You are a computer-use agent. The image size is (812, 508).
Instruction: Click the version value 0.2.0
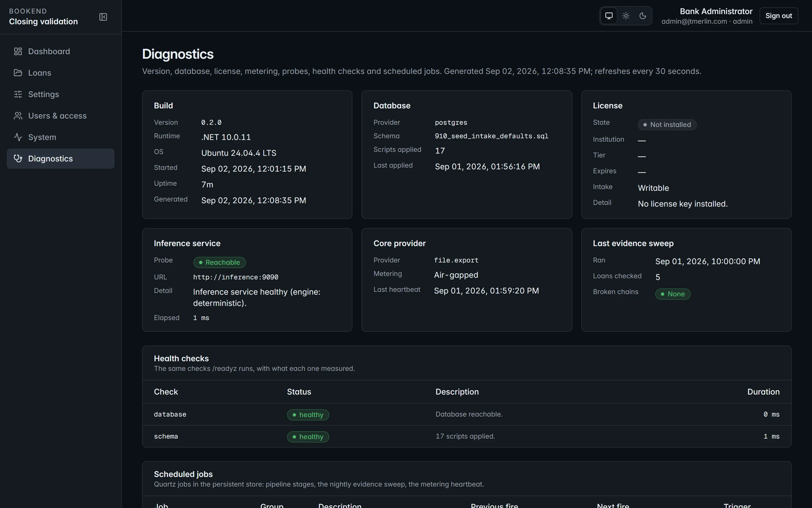tap(211, 123)
